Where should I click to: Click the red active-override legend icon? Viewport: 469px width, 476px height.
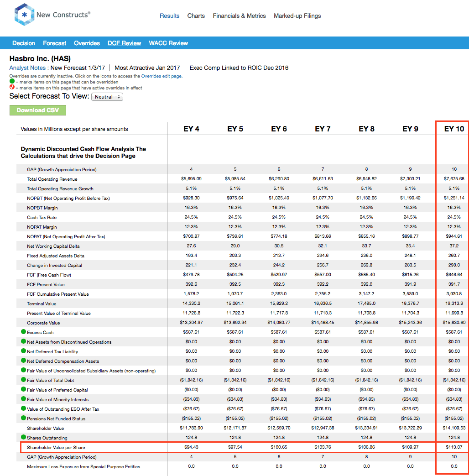(12, 87)
